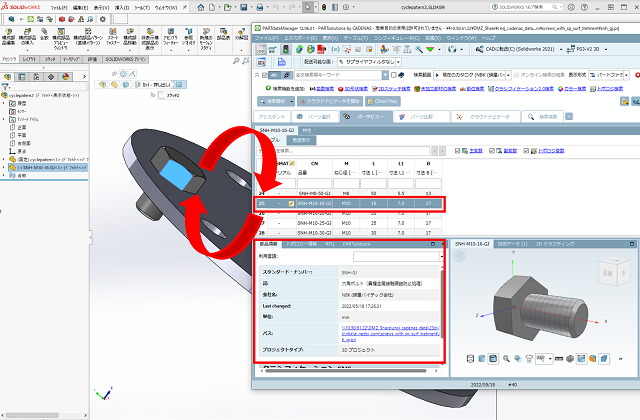This screenshot has width=640, height=420.
Task: Open the PS3-V2 3D dropdown arrow
Action: (606, 49)
